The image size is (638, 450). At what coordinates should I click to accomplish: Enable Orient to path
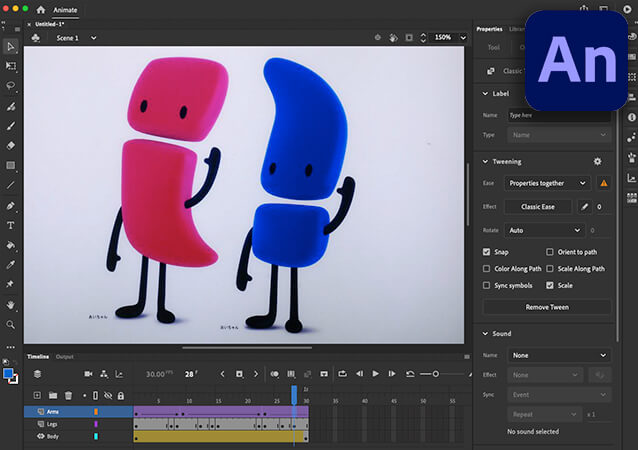click(x=550, y=252)
